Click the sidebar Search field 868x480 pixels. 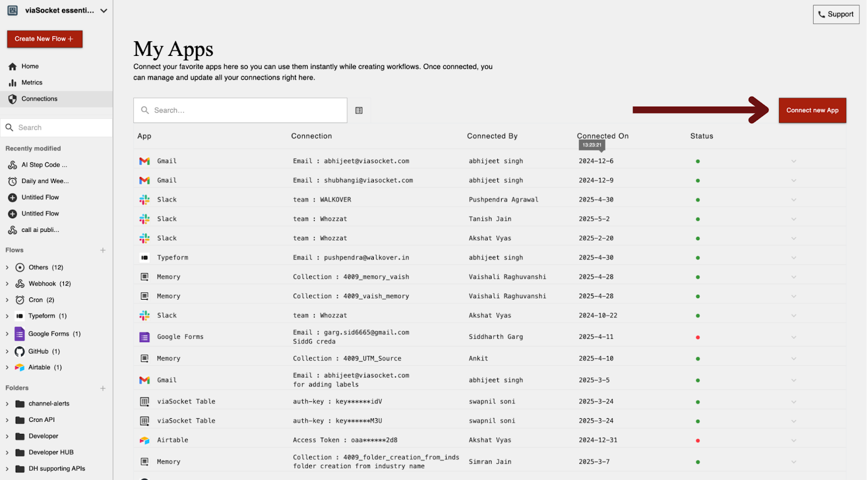tap(56, 128)
